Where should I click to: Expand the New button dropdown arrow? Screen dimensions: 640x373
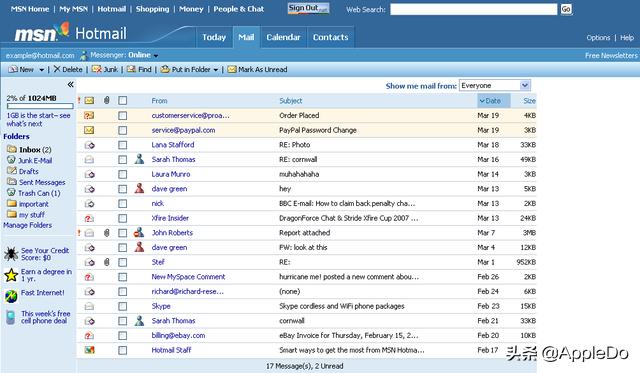coord(42,70)
